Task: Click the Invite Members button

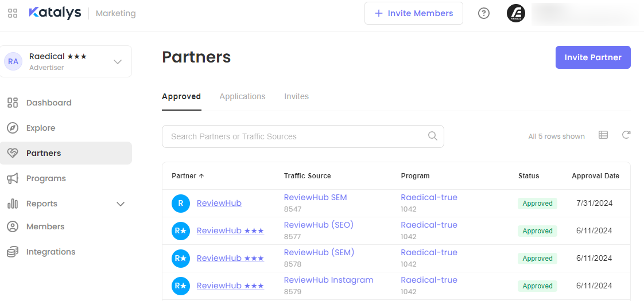Action: tap(414, 13)
